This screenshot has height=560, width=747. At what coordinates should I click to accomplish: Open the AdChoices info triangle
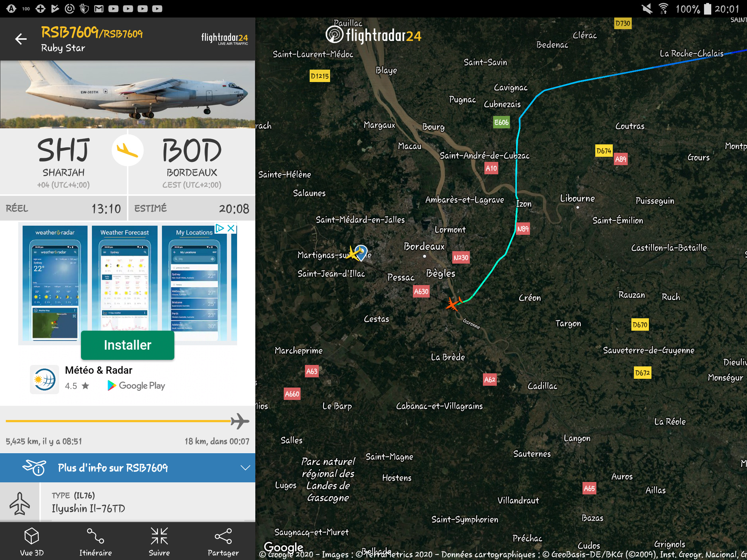coord(220,228)
